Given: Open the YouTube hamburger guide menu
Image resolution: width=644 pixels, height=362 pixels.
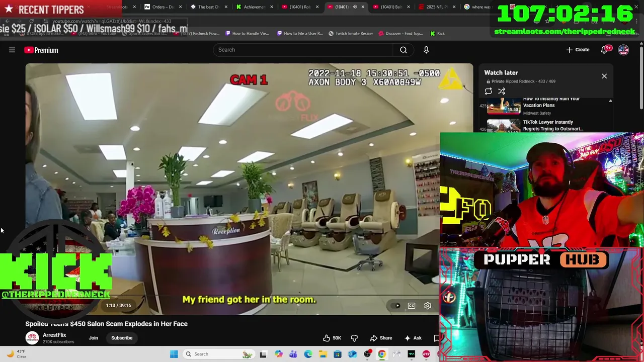Looking at the screenshot, I should pyautogui.click(x=12, y=50).
